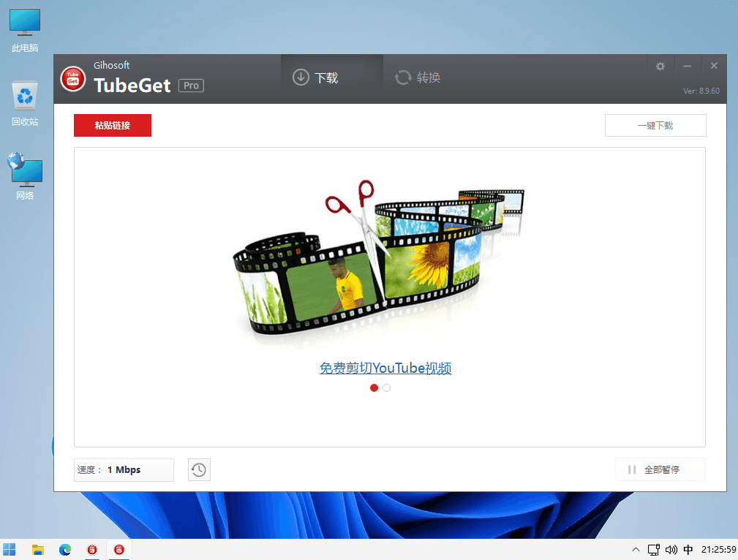Close the TubeGet window
738x560 pixels.
pyautogui.click(x=714, y=66)
